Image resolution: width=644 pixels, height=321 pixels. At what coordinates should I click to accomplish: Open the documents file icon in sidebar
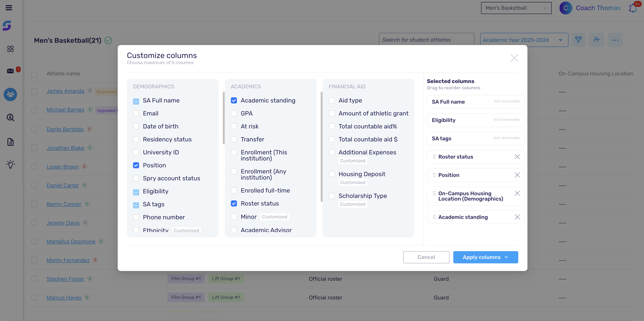[10, 142]
